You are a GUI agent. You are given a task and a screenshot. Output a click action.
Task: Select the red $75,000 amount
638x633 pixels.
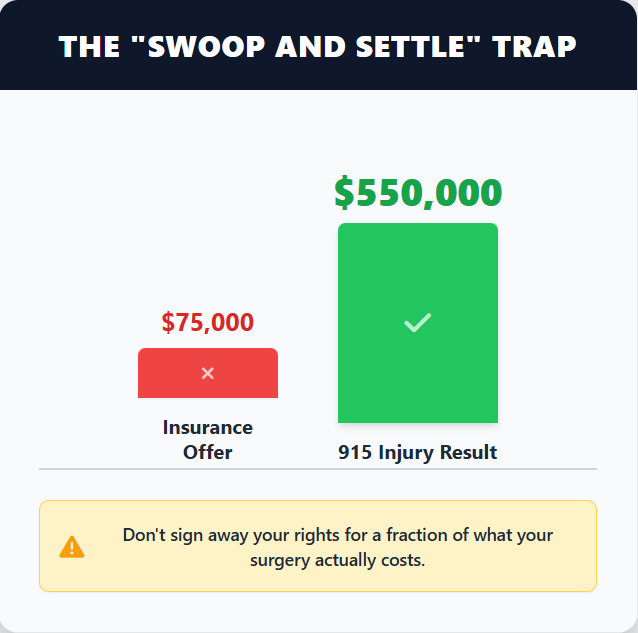[x=208, y=323]
